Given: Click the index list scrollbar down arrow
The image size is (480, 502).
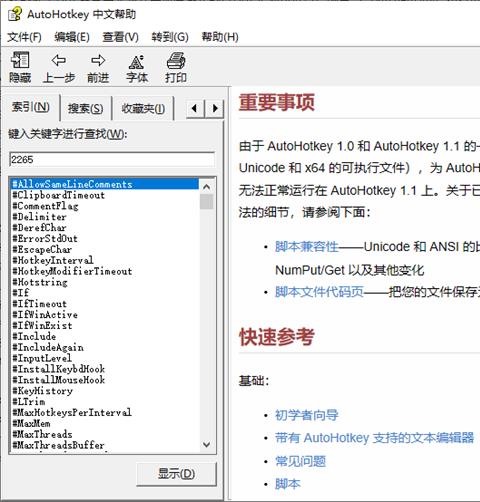Looking at the screenshot, I should (x=206, y=445).
